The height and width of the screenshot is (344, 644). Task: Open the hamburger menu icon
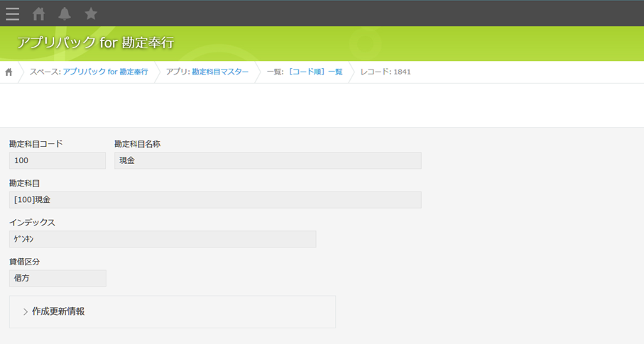pyautogui.click(x=12, y=14)
